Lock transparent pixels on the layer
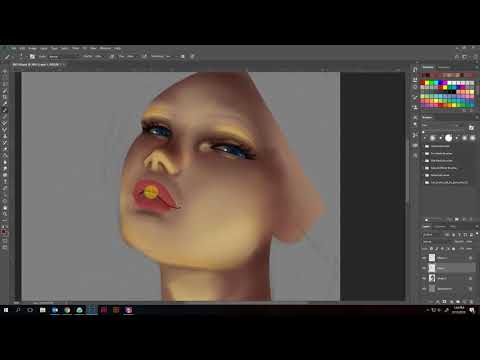The height and width of the screenshot is (360, 480). coord(431,249)
